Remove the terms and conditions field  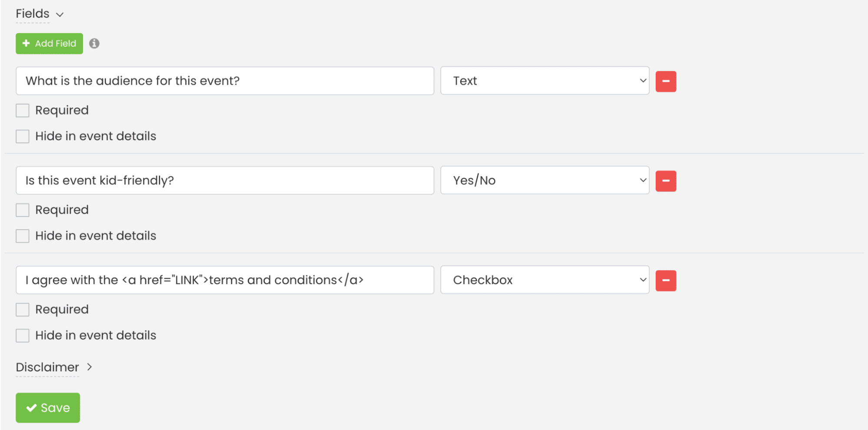click(x=666, y=280)
